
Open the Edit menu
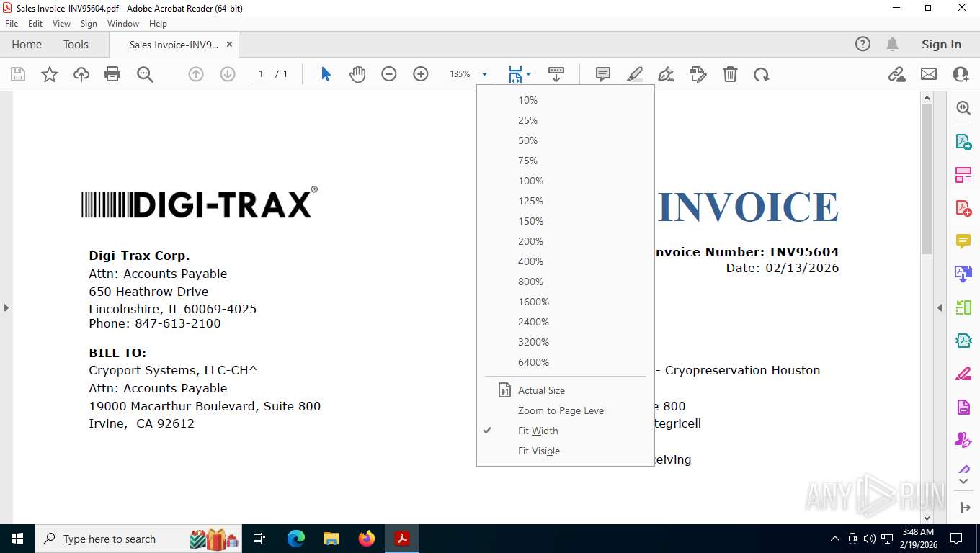point(35,24)
